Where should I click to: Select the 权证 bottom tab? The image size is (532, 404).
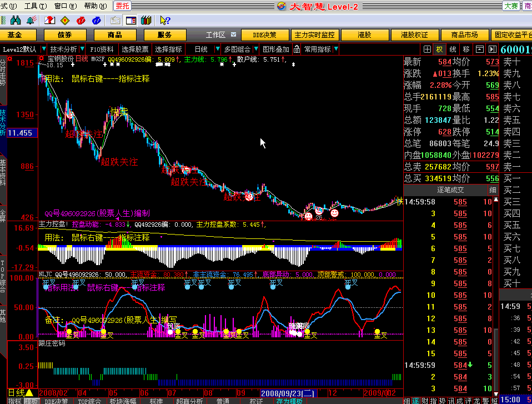pyautogui.click(x=256, y=401)
